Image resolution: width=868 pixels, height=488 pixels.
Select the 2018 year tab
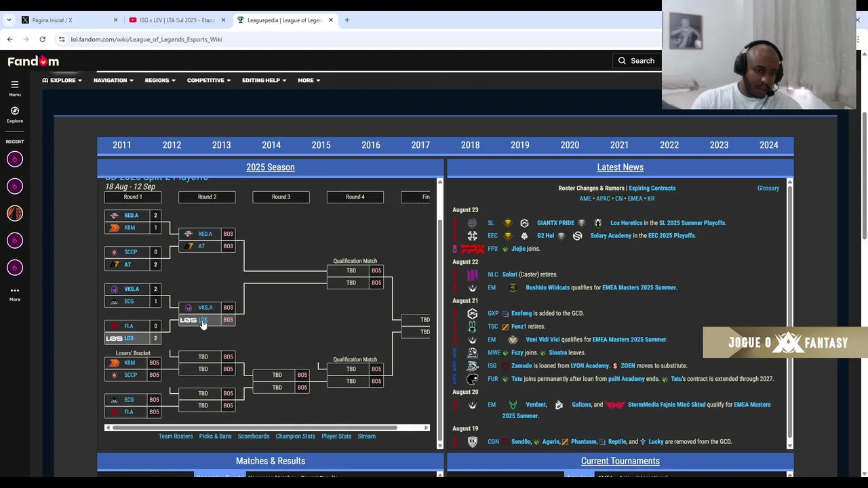point(470,145)
